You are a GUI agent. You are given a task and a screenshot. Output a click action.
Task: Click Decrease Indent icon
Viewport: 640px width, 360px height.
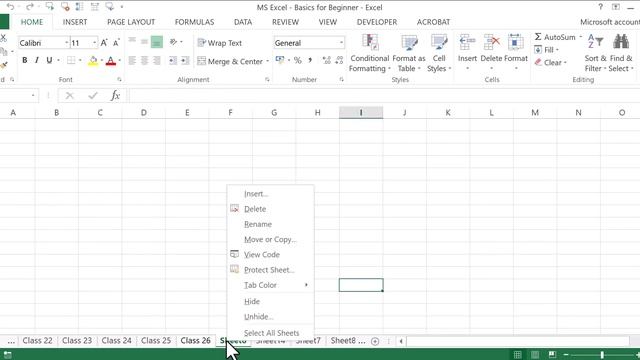pyautogui.click(x=173, y=61)
